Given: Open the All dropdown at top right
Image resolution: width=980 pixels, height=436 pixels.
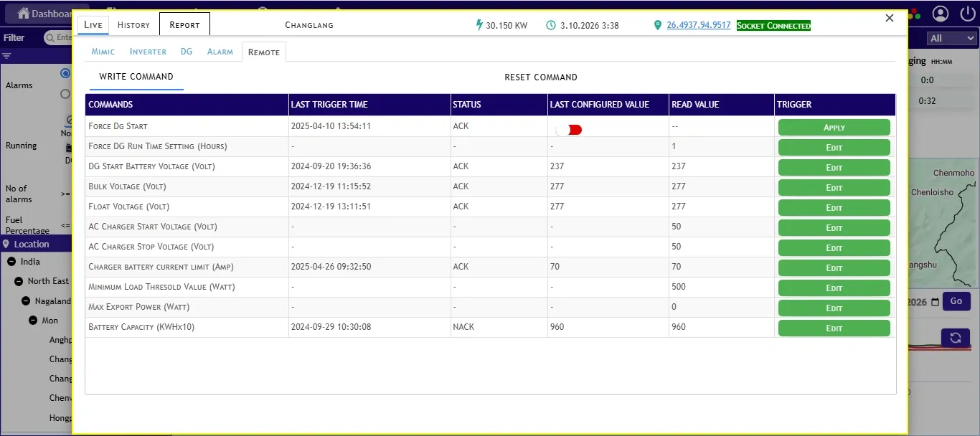Looking at the screenshot, I should coord(952,39).
